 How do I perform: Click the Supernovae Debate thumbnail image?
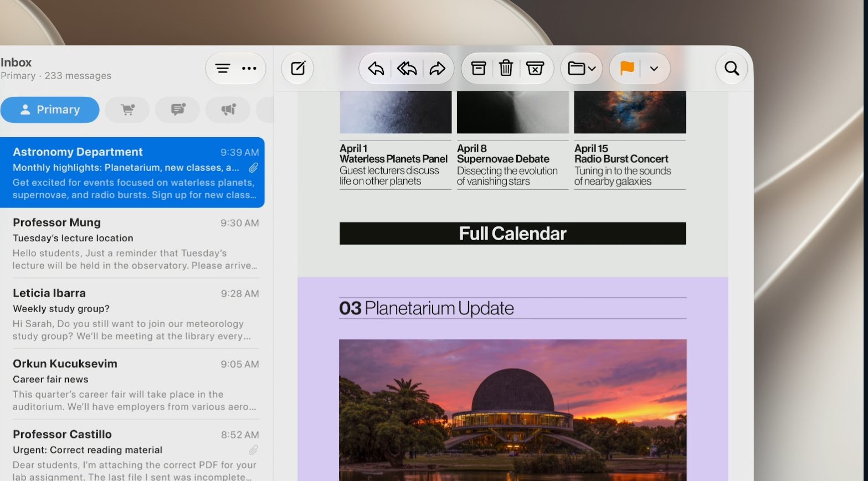pyautogui.click(x=513, y=112)
